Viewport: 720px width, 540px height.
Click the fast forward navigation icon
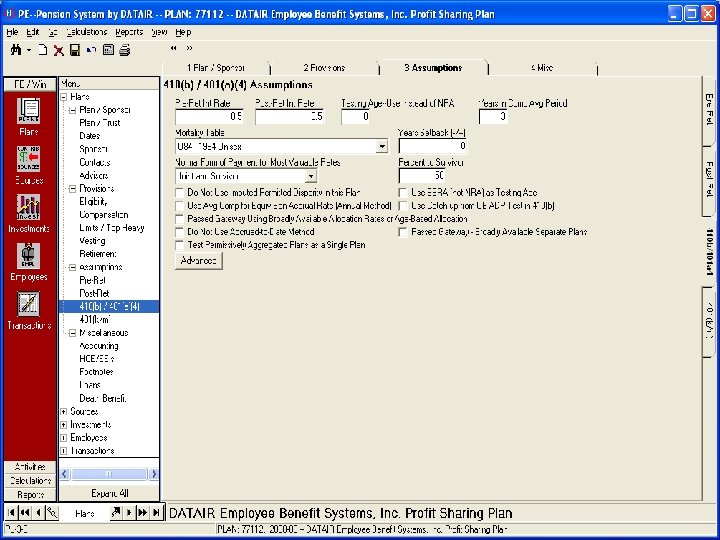point(142,512)
